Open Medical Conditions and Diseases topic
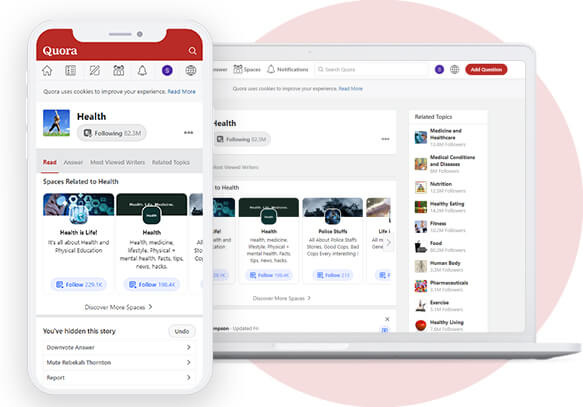The height and width of the screenshot is (407, 583). click(x=445, y=164)
